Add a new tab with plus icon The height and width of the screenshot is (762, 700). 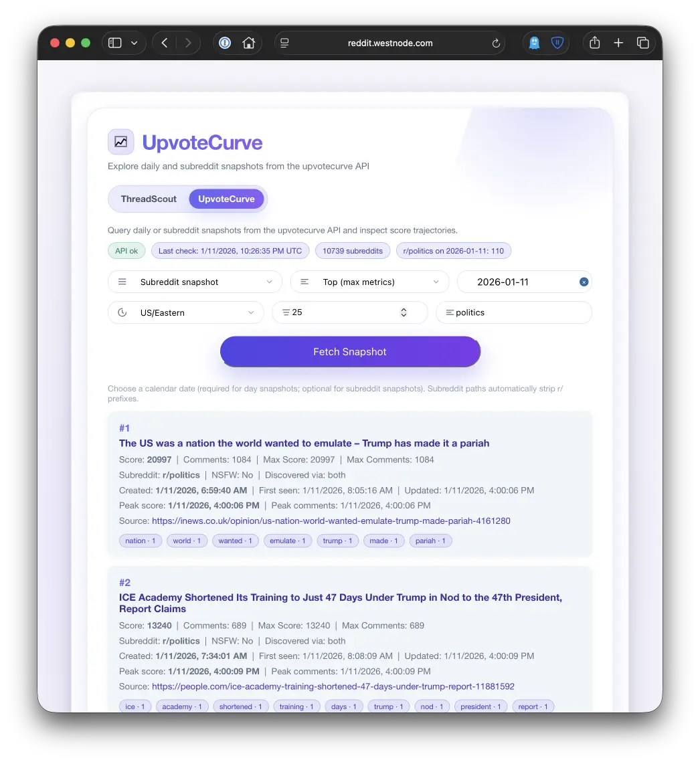click(618, 43)
